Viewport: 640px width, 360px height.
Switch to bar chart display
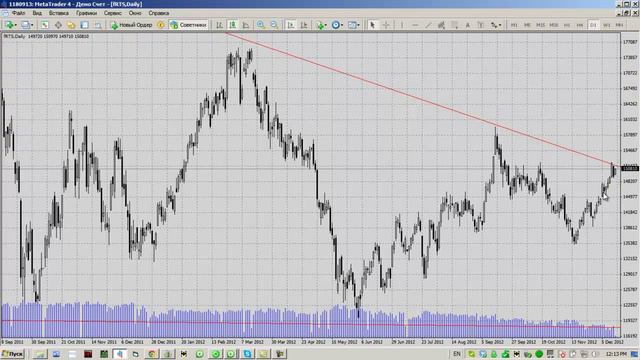220,25
